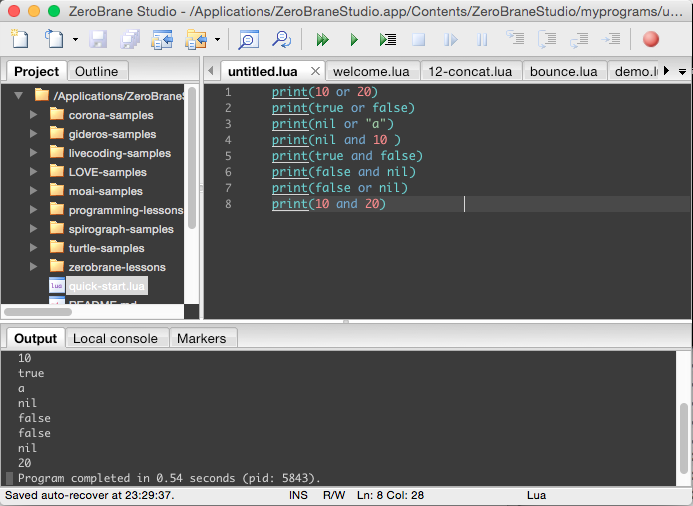Click line 5 print(true and false)
693x506 pixels.
click(347, 156)
